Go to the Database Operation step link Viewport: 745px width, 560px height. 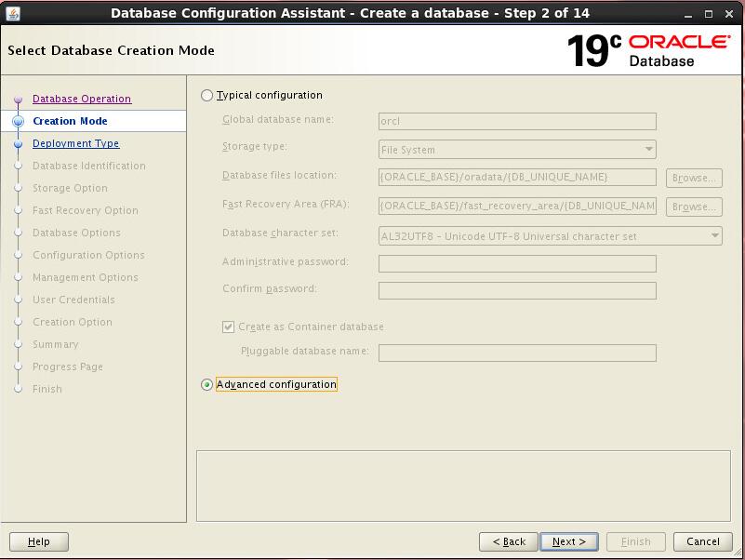coord(82,99)
